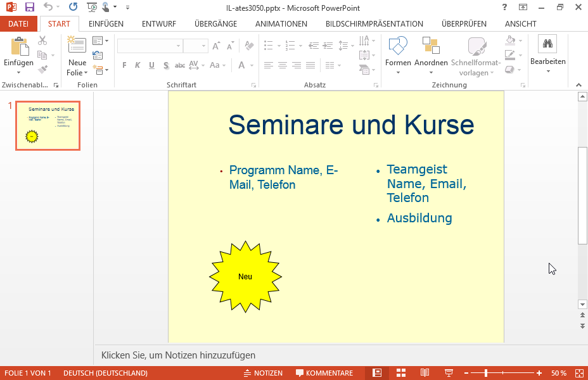Image resolution: width=588 pixels, height=380 pixels.
Task: Open ribbon display options icon
Action: pos(523,7)
